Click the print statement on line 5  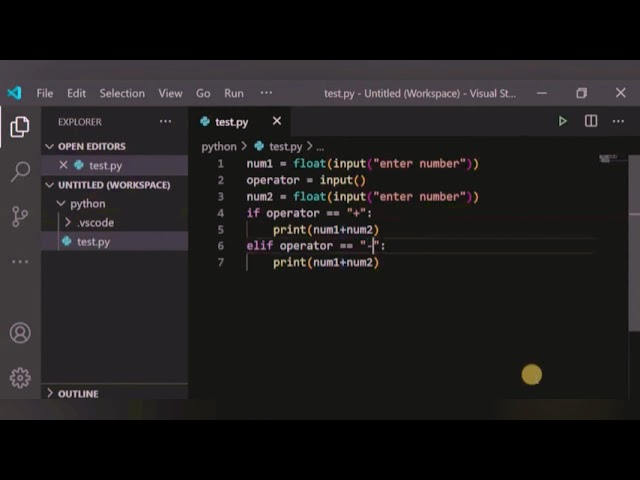click(x=326, y=229)
